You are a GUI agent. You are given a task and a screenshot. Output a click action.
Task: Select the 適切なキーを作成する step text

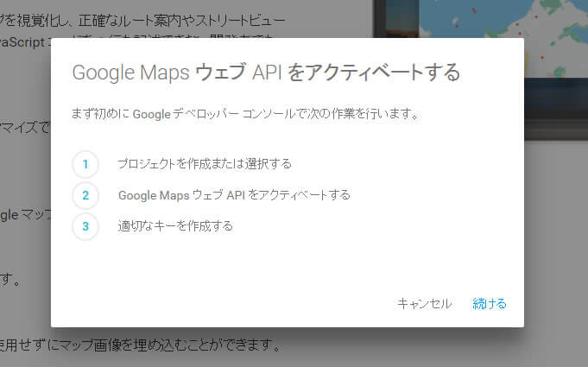(175, 226)
